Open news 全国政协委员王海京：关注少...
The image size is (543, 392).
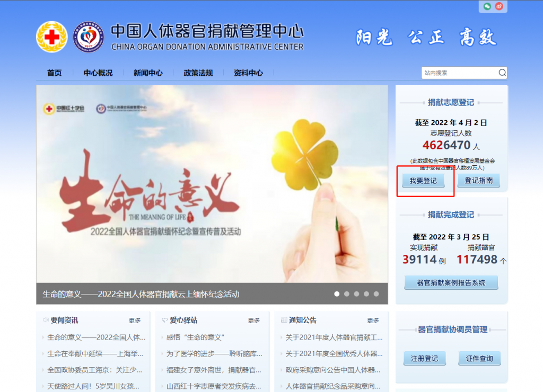pyautogui.click(x=94, y=370)
